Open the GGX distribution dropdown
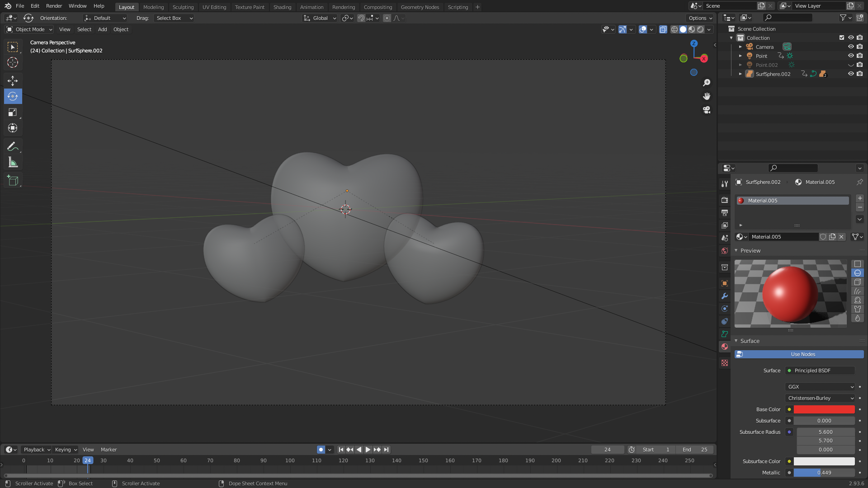Screen dimensions: 868x488 click(x=820, y=387)
